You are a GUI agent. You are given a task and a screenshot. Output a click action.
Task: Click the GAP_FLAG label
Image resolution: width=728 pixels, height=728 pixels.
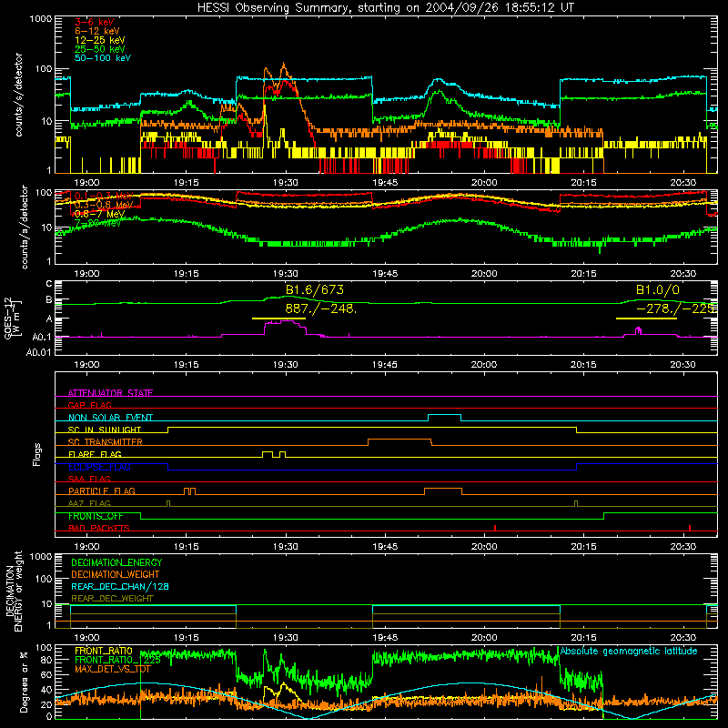[89, 405]
